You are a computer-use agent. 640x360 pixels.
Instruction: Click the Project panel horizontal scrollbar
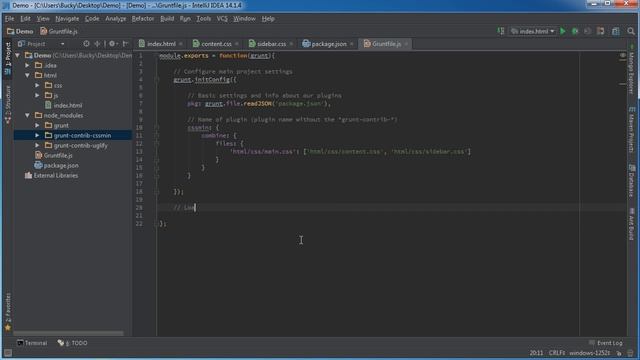point(69,333)
